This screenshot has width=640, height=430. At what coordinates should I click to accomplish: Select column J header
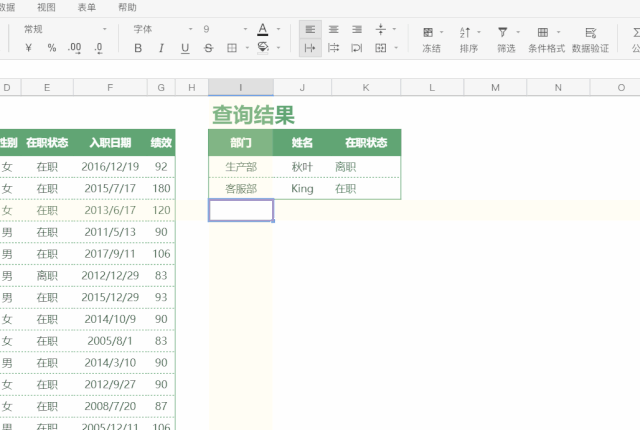(302, 87)
